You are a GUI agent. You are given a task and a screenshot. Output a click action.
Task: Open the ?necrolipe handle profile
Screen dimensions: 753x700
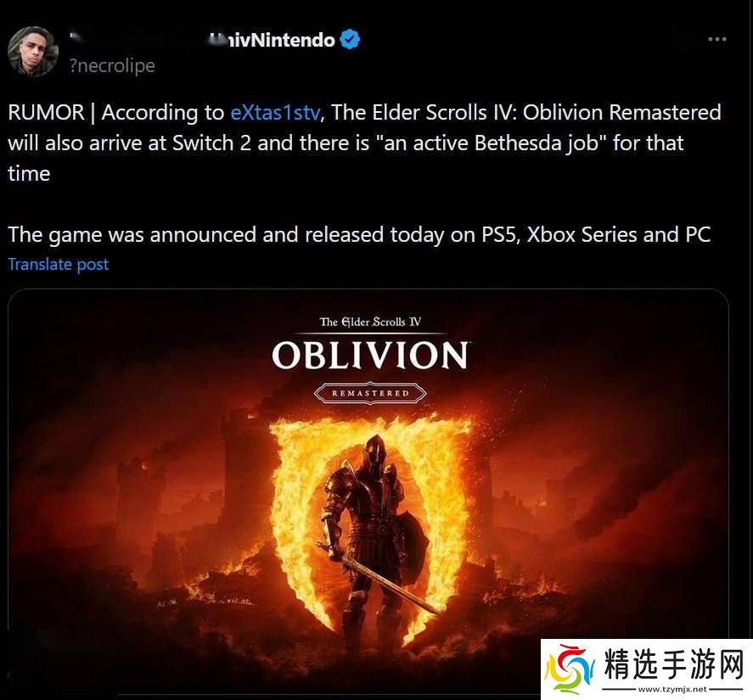[x=112, y=66]
